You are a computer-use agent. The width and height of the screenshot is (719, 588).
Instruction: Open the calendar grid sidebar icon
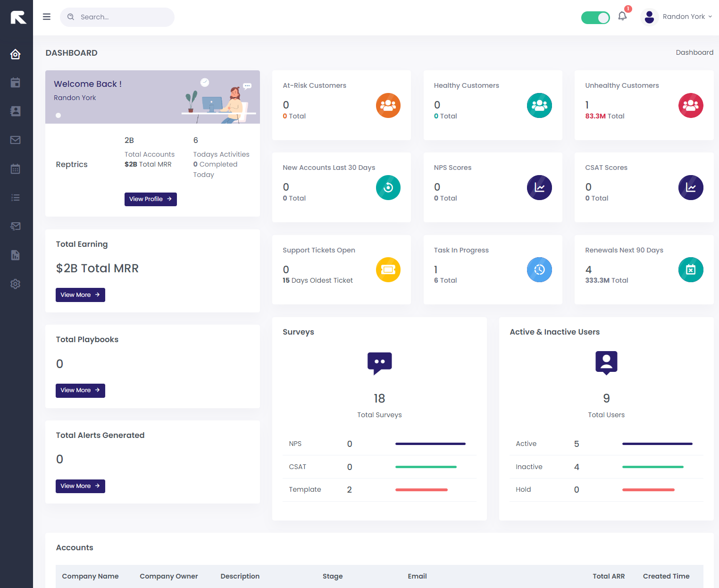point(16,169)
